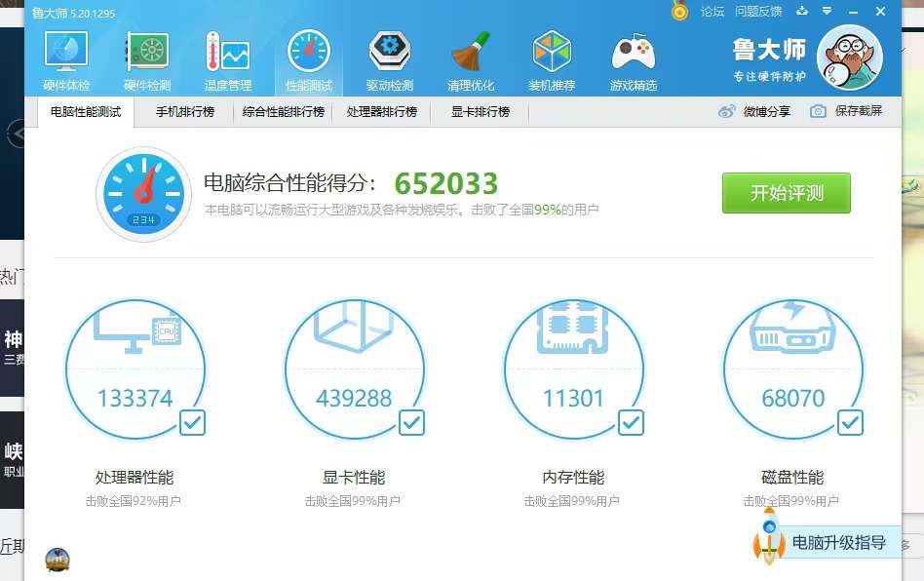924x581 pixels.
Task: Open the title bar dropdown menu arrow
Action: pyautogui.click(x=827, y=11)
